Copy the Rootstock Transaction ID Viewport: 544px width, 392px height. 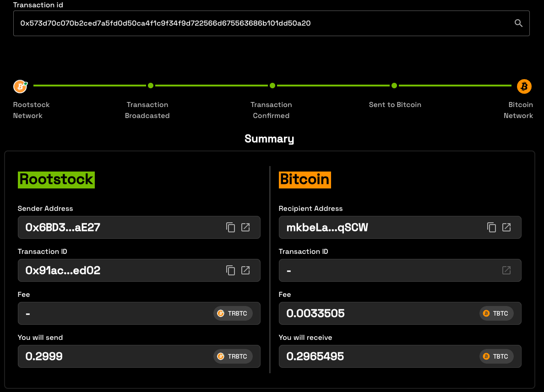230,270
